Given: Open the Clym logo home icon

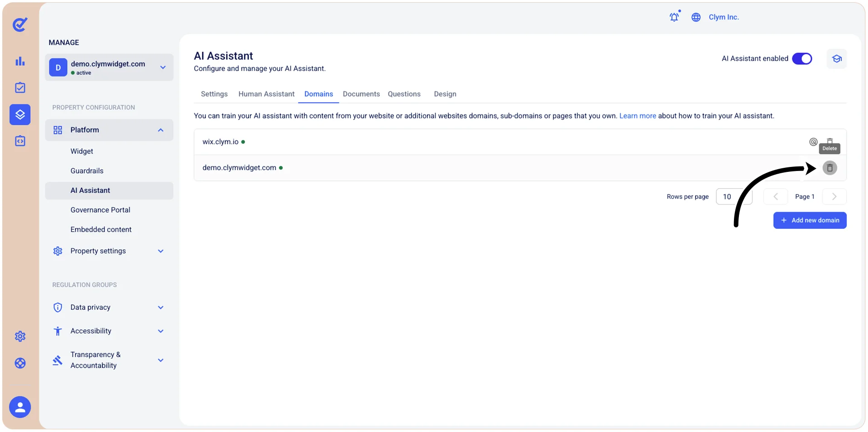Looking at the screenshot, I should point(20,24).
